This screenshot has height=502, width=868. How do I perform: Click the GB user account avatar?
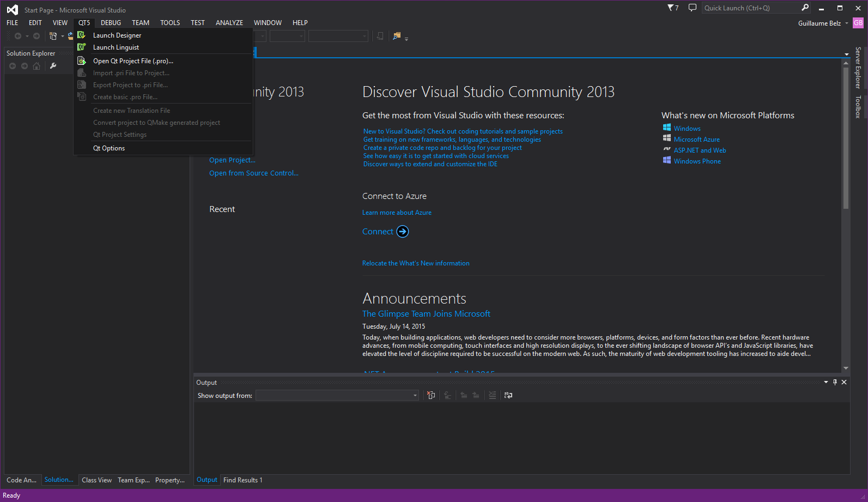(x=858, y=23)
